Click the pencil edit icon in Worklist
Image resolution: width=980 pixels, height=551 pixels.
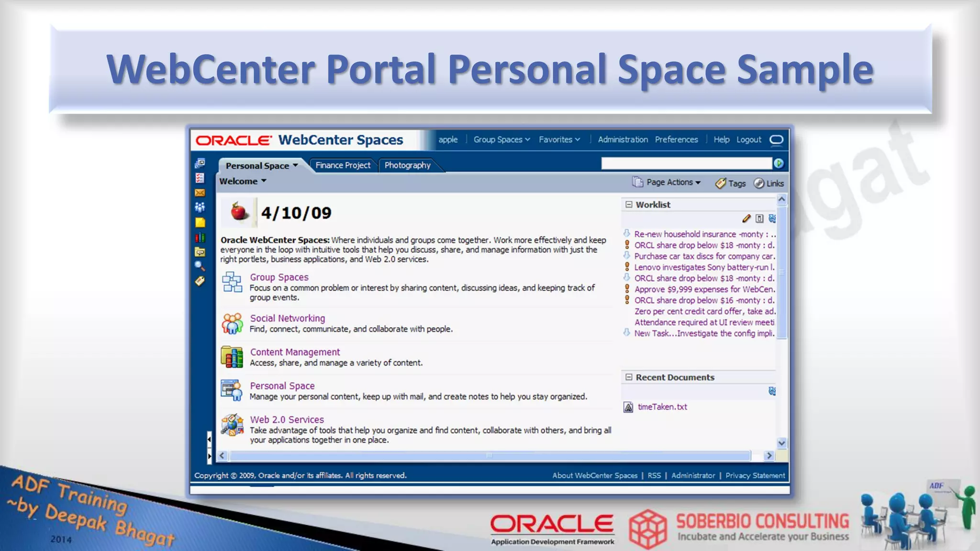click(746, 219)
